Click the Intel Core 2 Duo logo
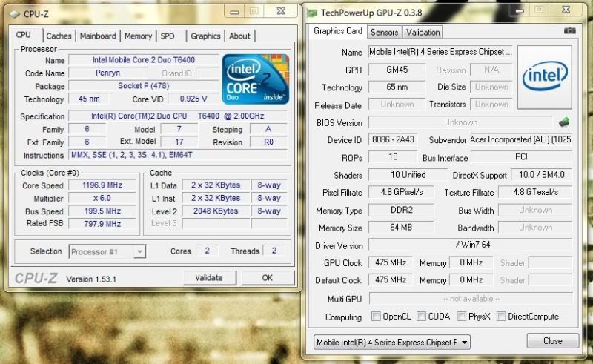This screenshot has height=364, width=593. tap(256, 79)
